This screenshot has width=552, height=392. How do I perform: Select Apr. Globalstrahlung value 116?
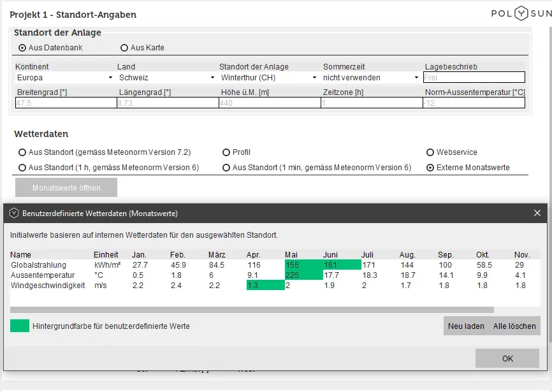pos(254,265)
